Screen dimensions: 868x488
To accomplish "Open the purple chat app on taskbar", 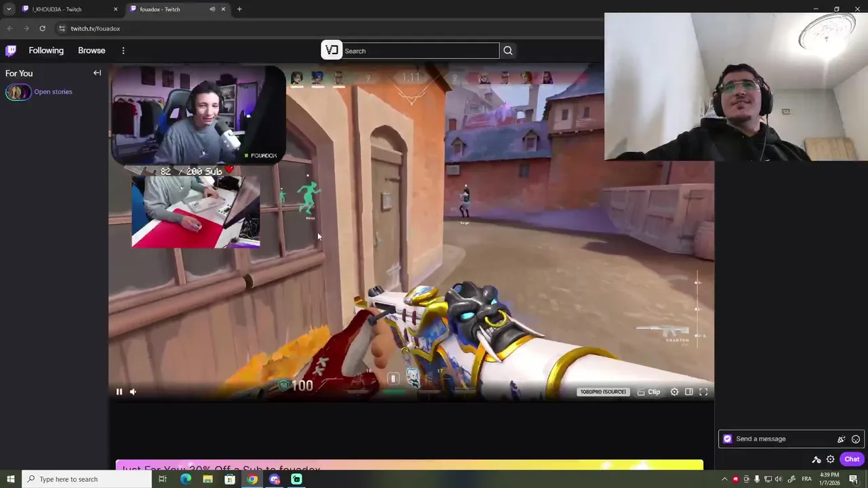I will click(274, 479).
